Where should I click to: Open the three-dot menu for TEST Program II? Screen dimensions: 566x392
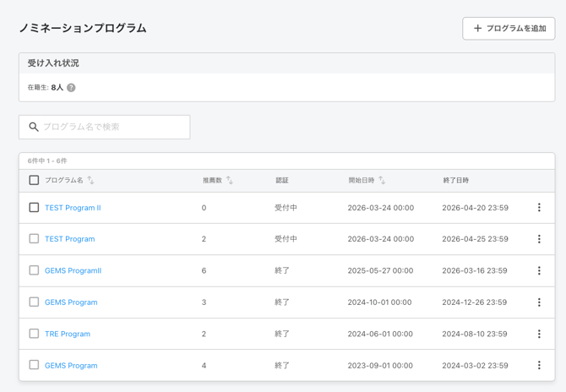539,208
